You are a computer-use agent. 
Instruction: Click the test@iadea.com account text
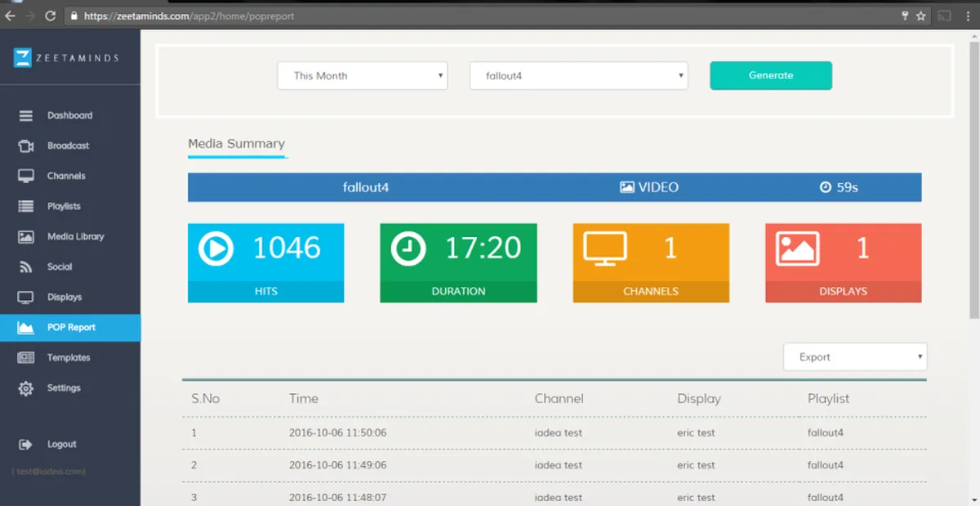click(x=48, y=472)
